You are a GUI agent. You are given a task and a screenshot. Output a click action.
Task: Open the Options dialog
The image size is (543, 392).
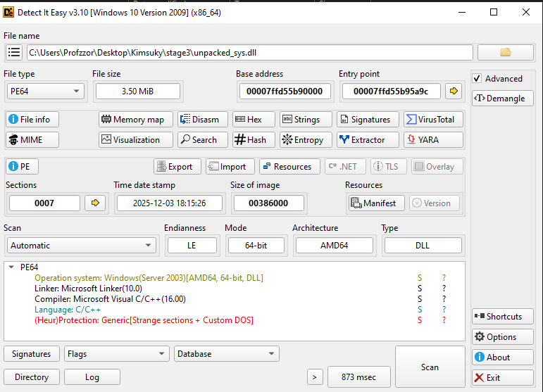pyautogui.click(x=502, y=337)
